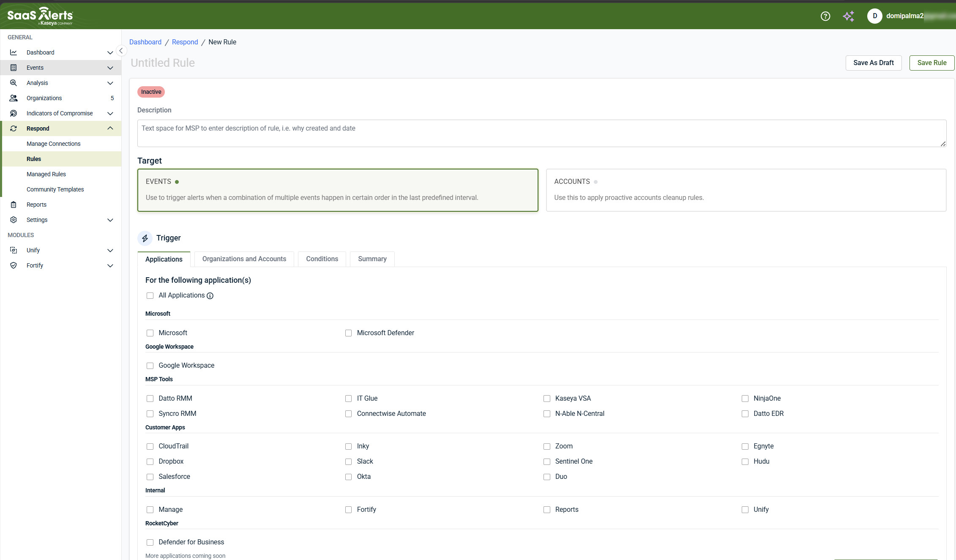Enable the Microsoft Defender checkbox
Screen dimensions: 956x560
tap(348, 333)
